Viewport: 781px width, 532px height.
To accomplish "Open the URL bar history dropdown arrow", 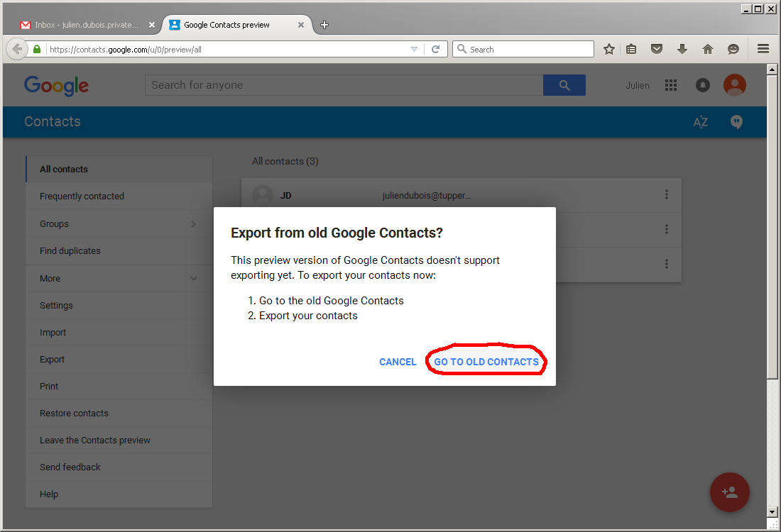I will [415, 50].
